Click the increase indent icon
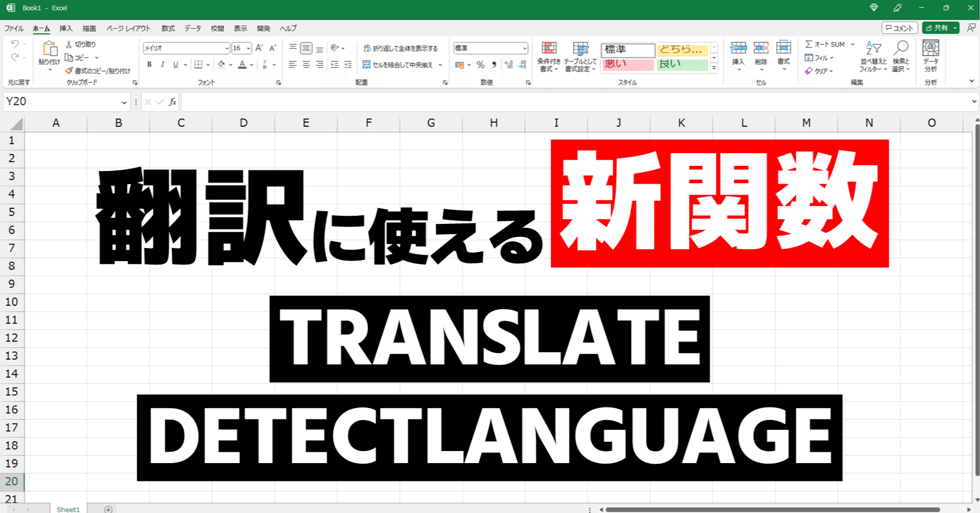The height and width of the screenshot is (513, 980). pos(348,65)
